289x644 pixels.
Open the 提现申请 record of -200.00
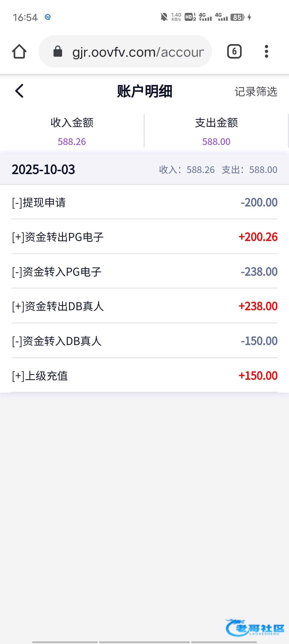[144, 202]
